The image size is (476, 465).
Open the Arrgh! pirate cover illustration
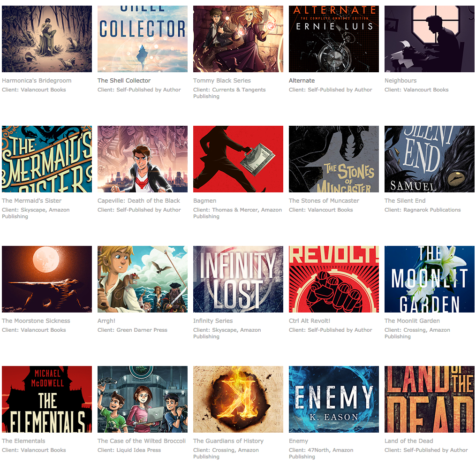coord(143,279)
